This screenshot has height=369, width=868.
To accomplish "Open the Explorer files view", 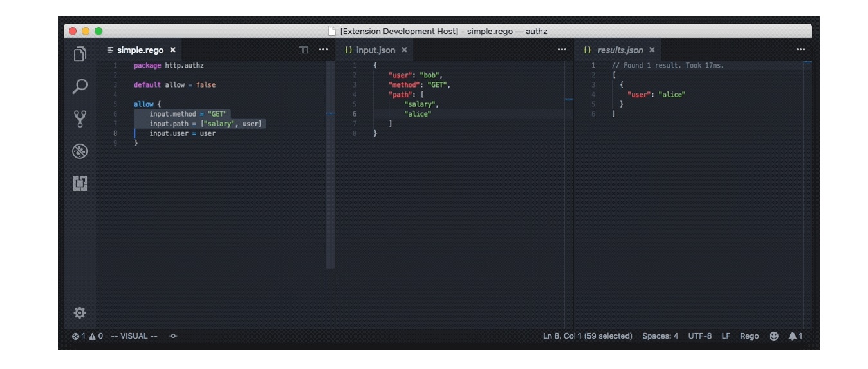I will (x=80, y=54).
